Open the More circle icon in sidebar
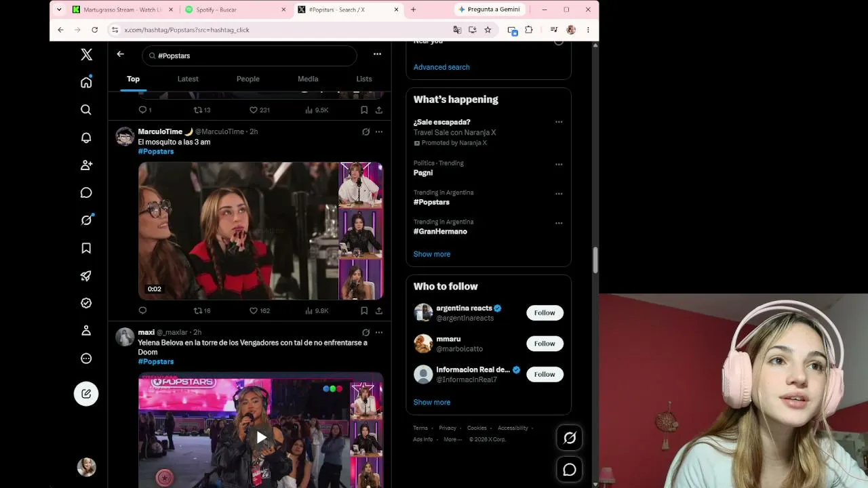Image resolution: width=868 pixels, height=488 pixels. (86, 359)
